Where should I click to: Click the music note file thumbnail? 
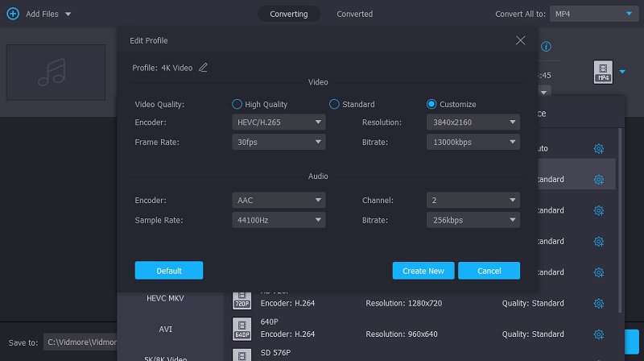point(56,72)
